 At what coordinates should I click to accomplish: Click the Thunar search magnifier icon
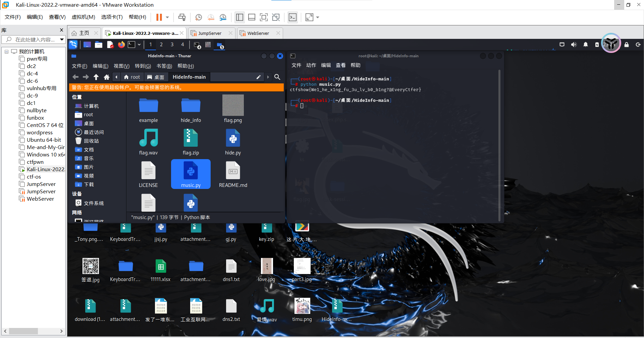pyautogui.click(x=277, y=77)
